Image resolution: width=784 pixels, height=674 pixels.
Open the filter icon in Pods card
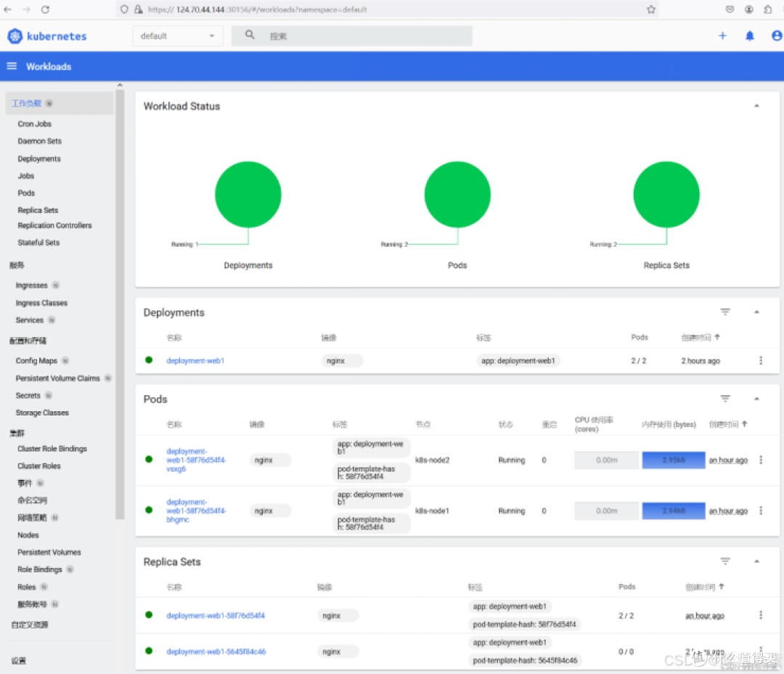pyautogui.click(x=725, y=399)
